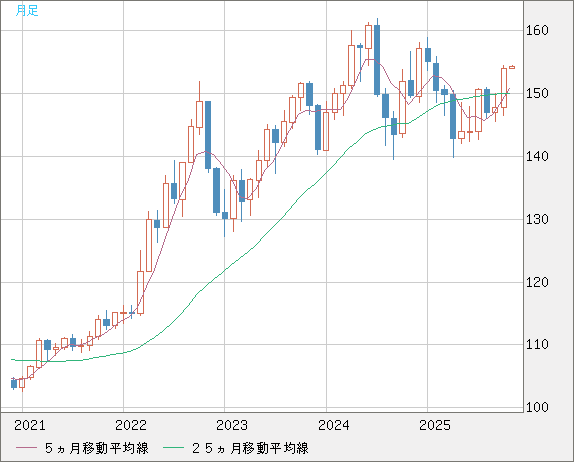The height and width of the screenshot is (462, 574).
Task: Click the 150 price axis label
Action: click(537, 93)
